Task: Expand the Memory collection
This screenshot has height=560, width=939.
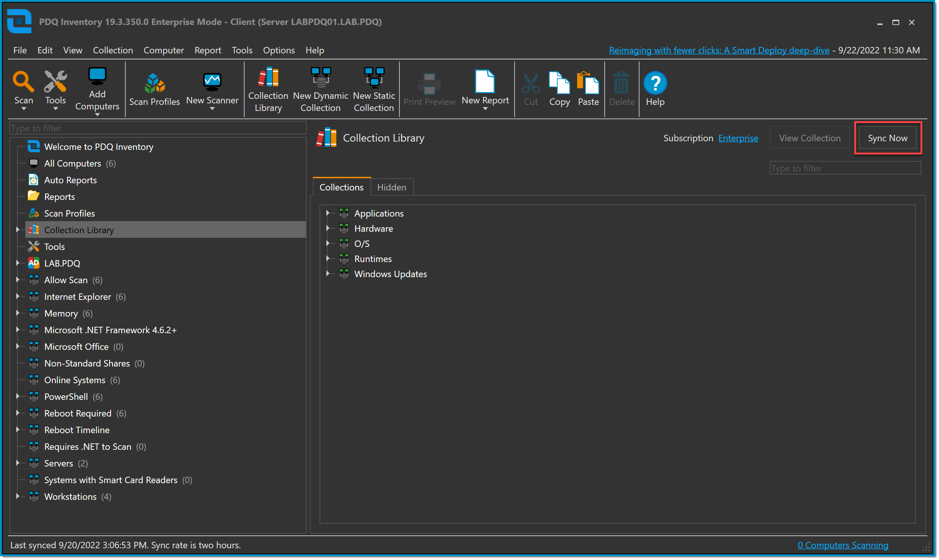Action: click(17, 313)
